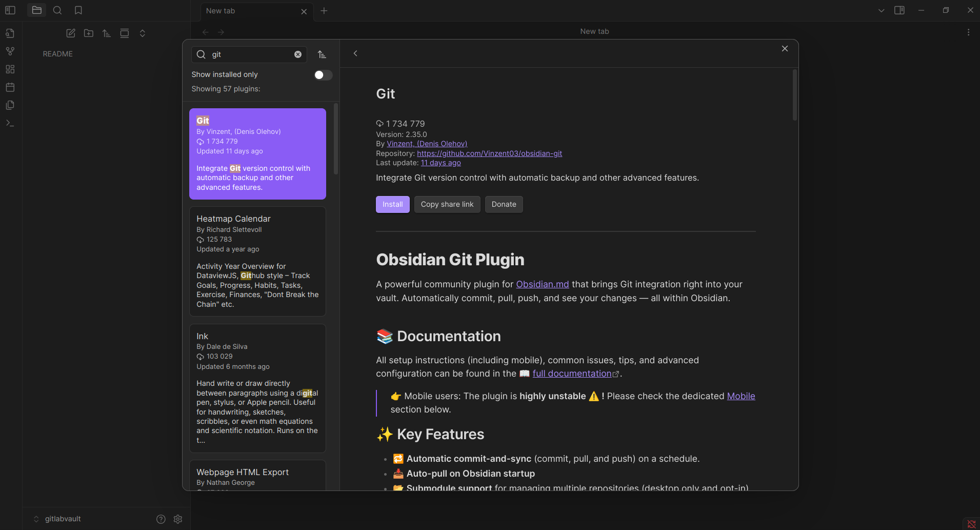Select the Webpage HTML Export plugin card
The width and height of the screenshot is (980, 530).
(x=257, y=475)
